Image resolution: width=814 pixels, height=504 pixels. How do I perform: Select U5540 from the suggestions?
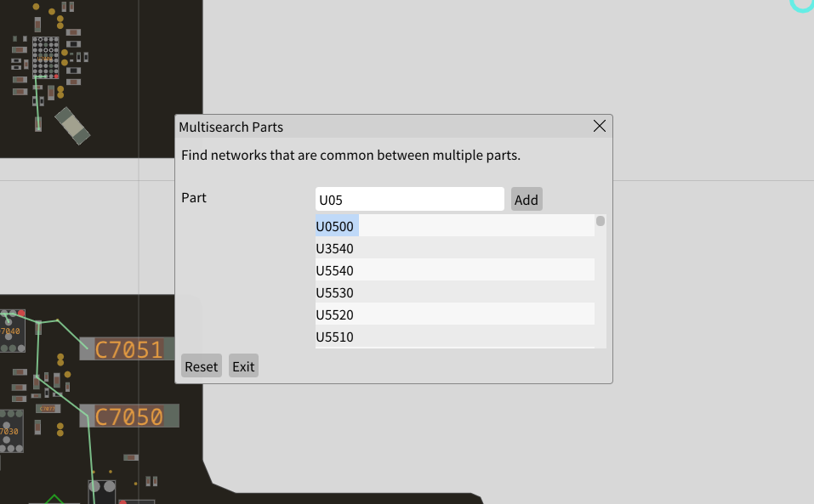(335, 270)
